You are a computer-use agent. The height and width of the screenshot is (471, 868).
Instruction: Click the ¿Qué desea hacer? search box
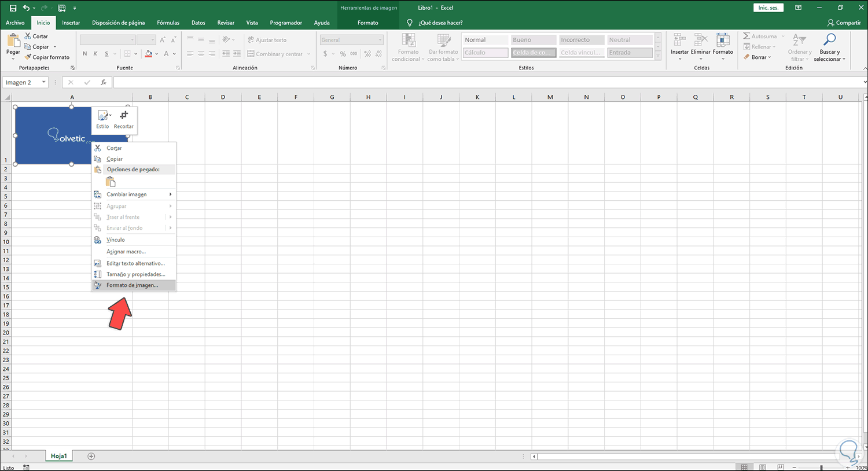click(x=440, y=23)
